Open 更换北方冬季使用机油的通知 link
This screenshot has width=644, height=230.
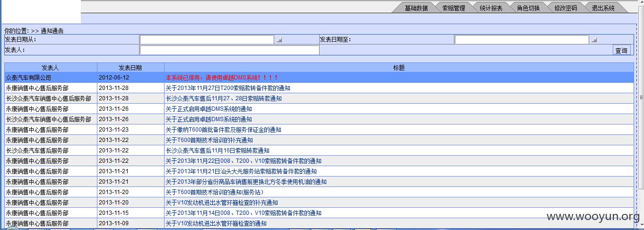(246, 182)
